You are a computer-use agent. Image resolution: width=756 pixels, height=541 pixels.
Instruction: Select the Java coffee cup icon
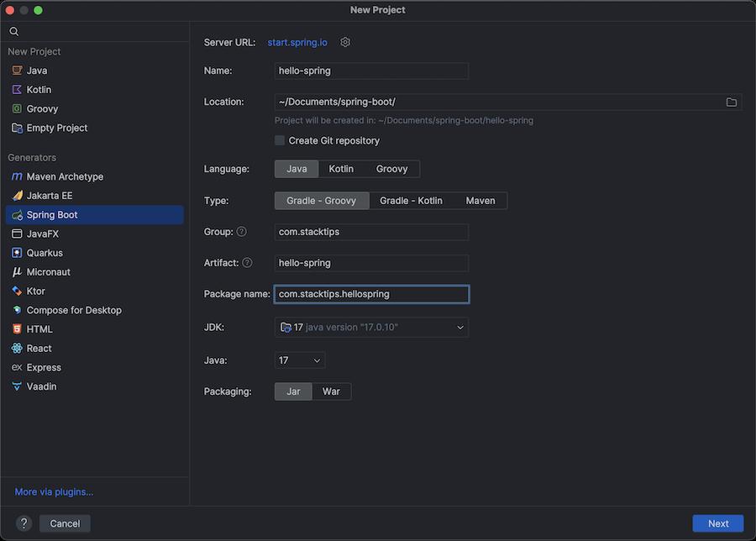coord(17,71)
